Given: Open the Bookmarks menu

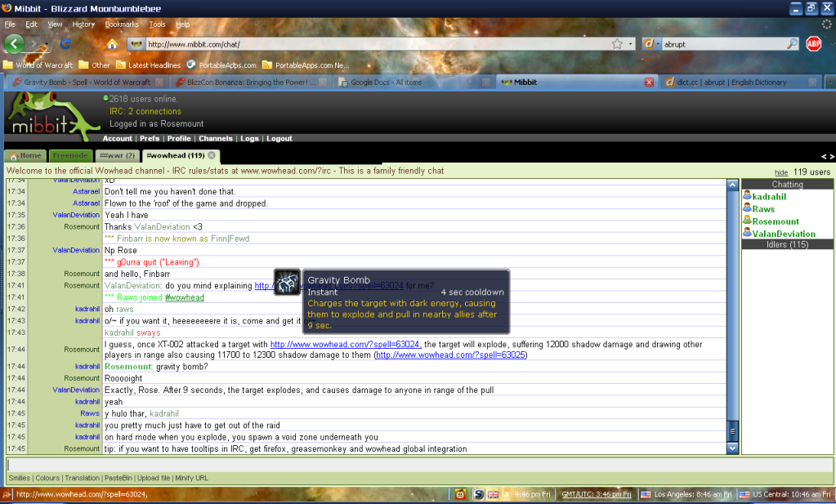Looking at the screenshot, I should [x=122, y=24].
